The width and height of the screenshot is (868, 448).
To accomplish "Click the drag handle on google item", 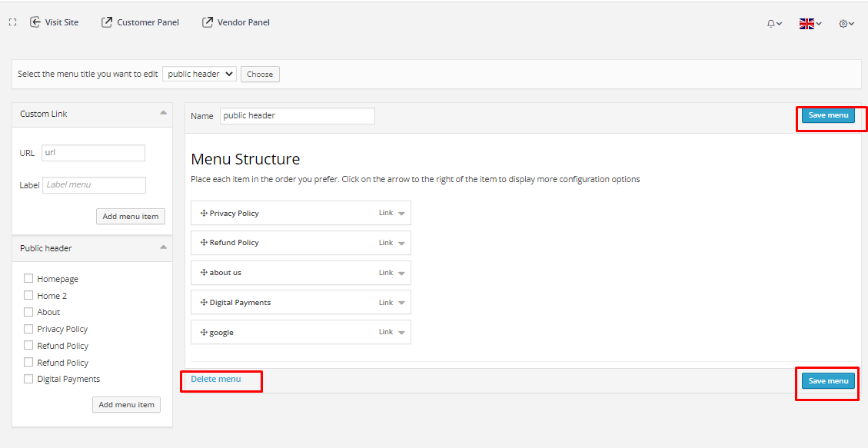I will 204,333.
